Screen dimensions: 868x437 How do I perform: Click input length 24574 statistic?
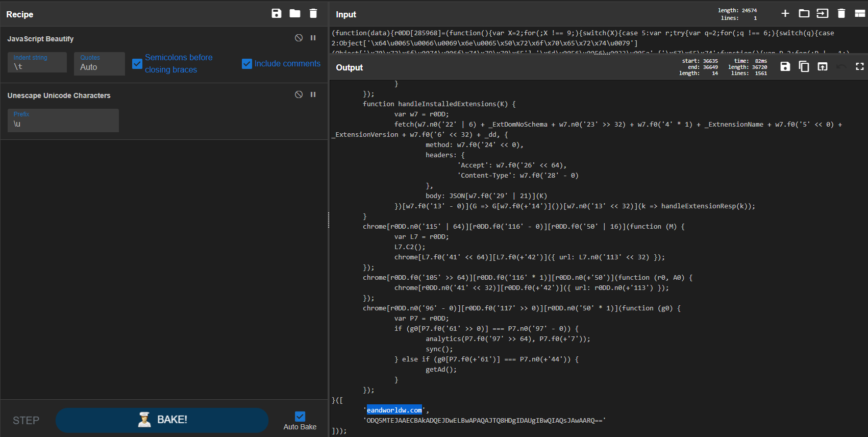point(737,10)
